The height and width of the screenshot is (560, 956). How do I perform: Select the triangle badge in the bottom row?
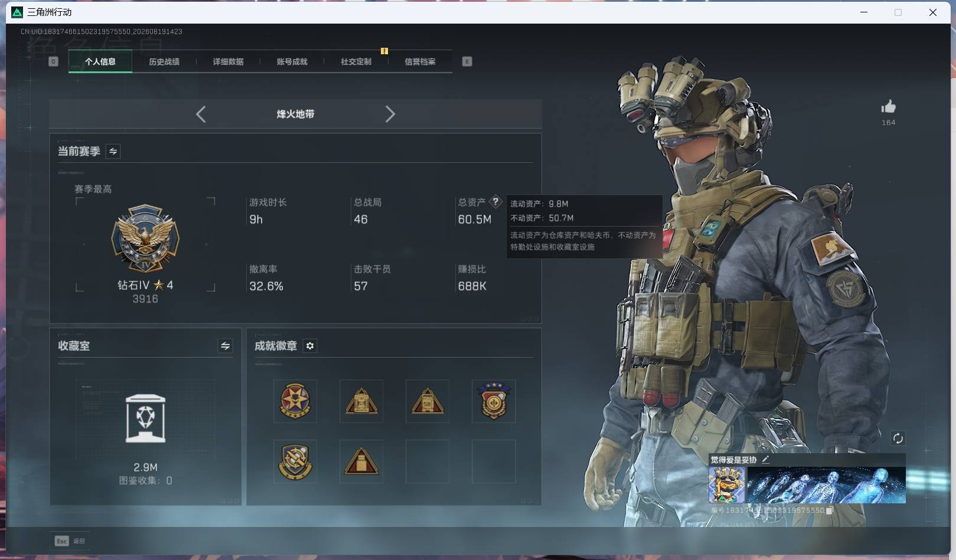(361, 461)
